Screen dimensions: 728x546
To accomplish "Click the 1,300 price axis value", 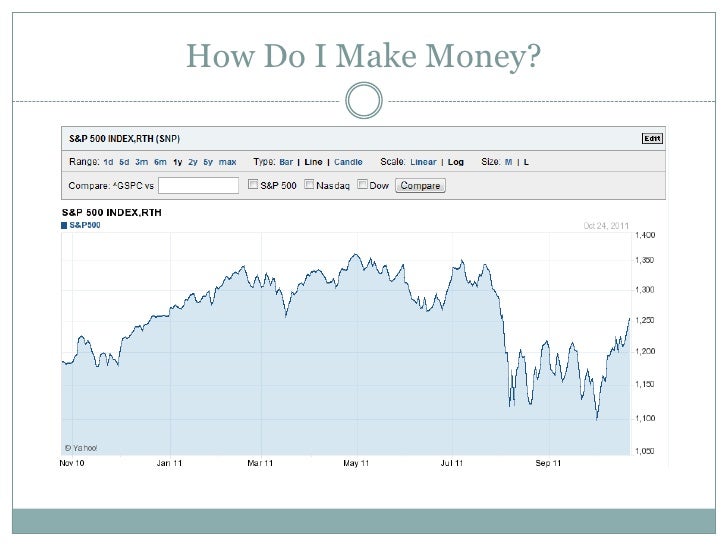I will click(644, 290).
